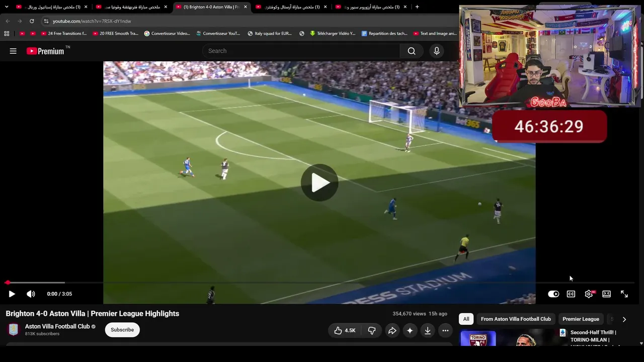Click the 0:00 / 3:05 time display
This screenshot has width=644, height=362.
tap(59, 294)
